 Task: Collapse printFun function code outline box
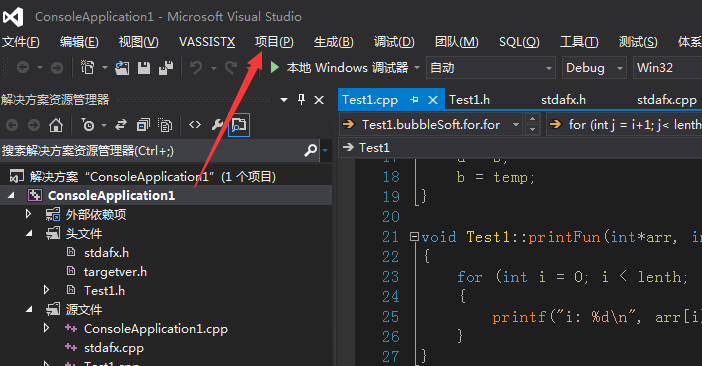click(x=415, y=237)
